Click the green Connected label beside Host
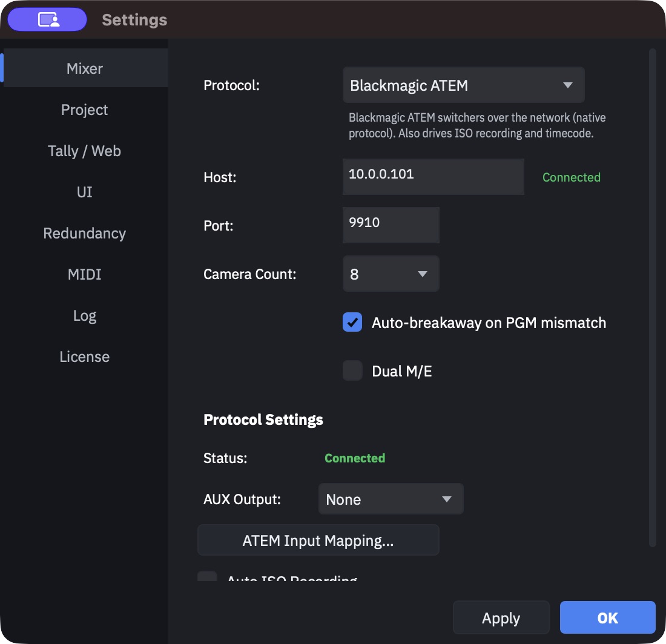 coord(572,177)
